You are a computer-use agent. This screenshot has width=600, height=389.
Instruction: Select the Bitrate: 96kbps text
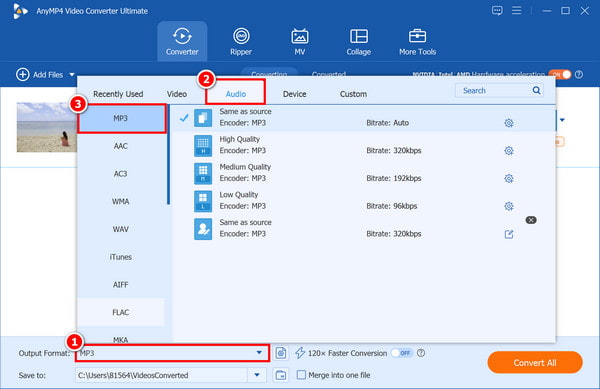pos(391,206)
